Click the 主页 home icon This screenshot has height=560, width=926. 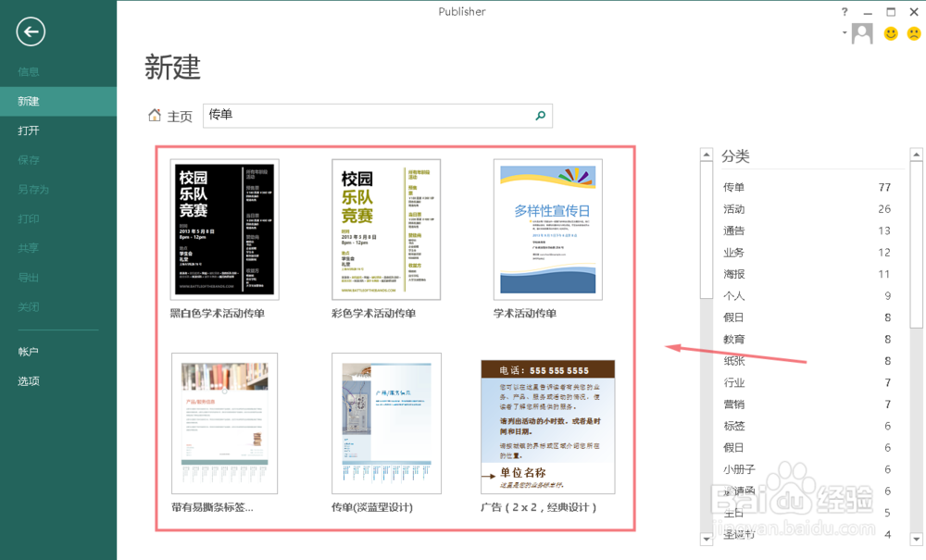pos(156,116)
